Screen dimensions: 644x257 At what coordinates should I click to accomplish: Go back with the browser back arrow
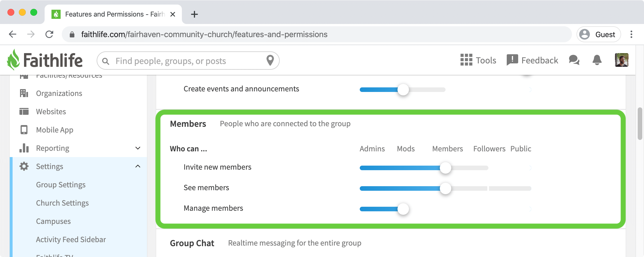[x=13, y=34]
